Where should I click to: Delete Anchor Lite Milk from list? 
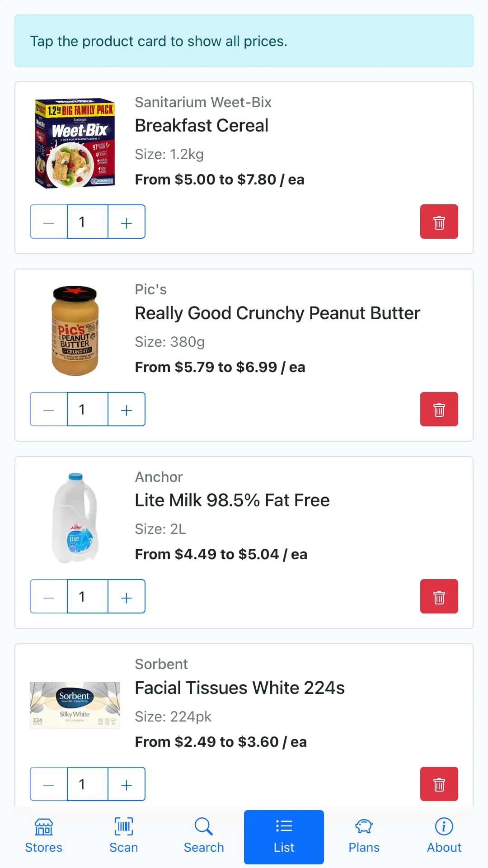(x=439, y=596)
